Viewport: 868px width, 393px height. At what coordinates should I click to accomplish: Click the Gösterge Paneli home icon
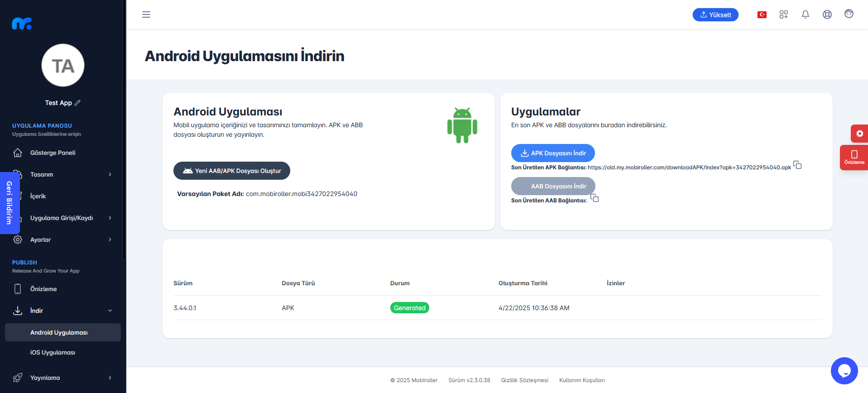click(18, 153)
